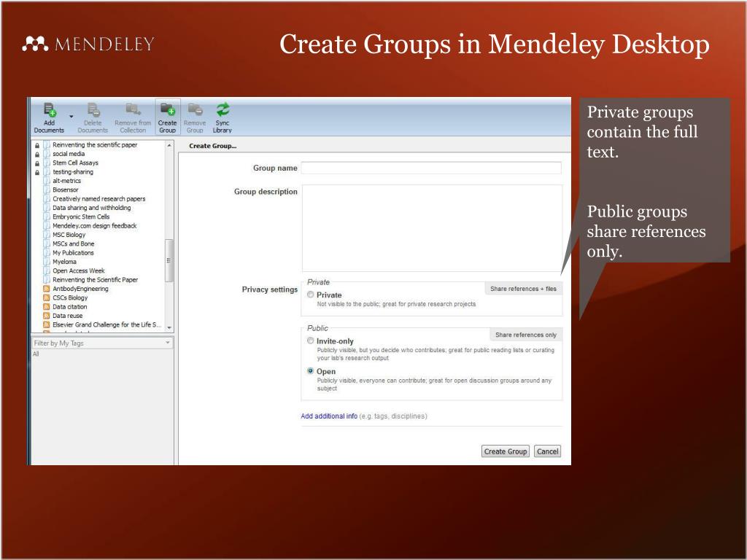747x560 pixels.
Task: Click the scroll up arrow in group list
Action: point(169,145)
